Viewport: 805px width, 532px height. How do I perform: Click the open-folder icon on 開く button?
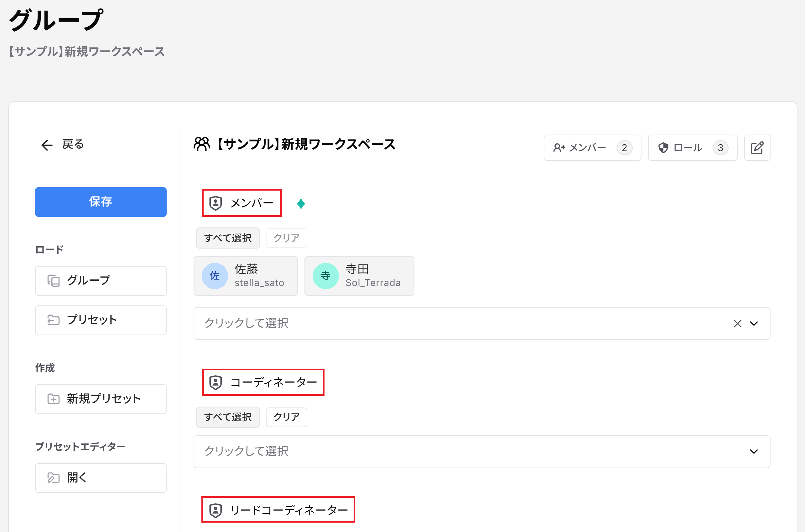coord(53,478)
